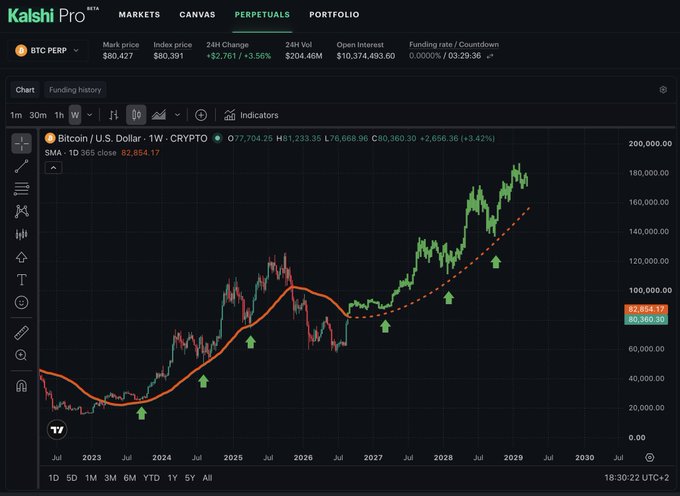The width and height of the screenshot is (680, 496).
Task: Set range to 3M
Action: click(x=110, y=478)
